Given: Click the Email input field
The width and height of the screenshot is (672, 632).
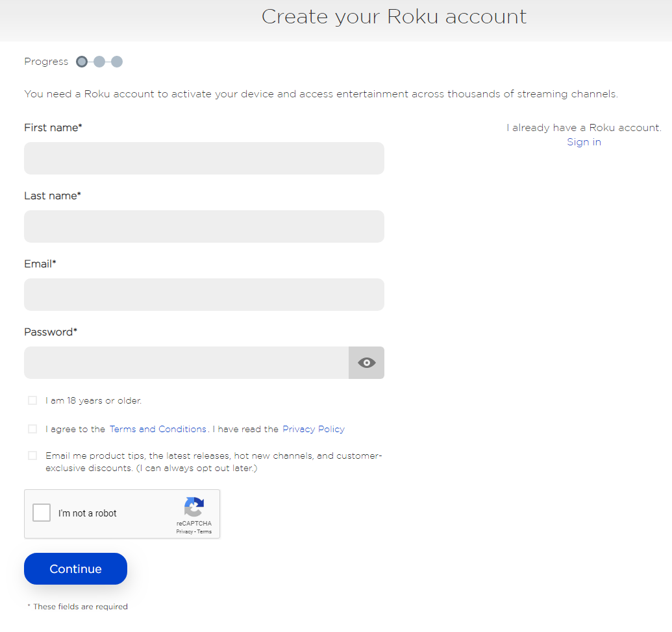Looking at the screenshot, I should coord(204,294).
